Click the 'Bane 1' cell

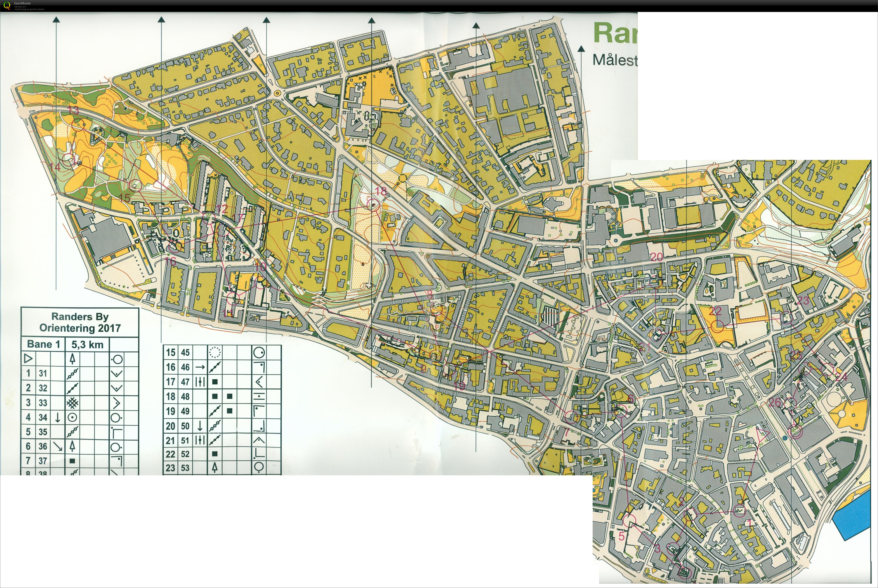point(43,344)
